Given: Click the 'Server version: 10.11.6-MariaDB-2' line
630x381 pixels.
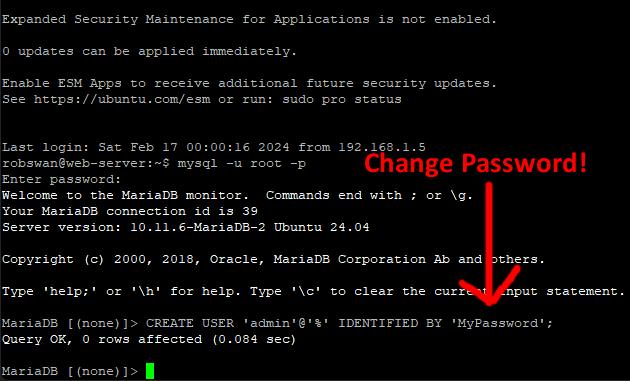Looking at the screenshot, I should [x=186, y=227].
